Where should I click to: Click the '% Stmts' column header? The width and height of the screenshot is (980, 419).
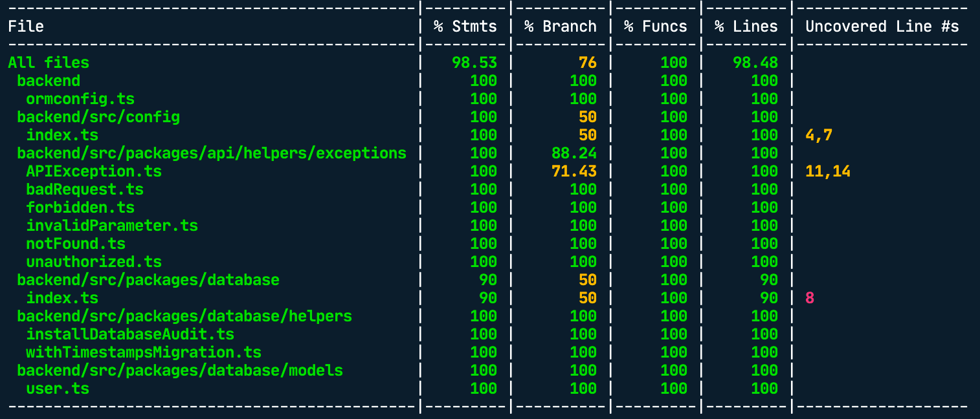[465, 27]
